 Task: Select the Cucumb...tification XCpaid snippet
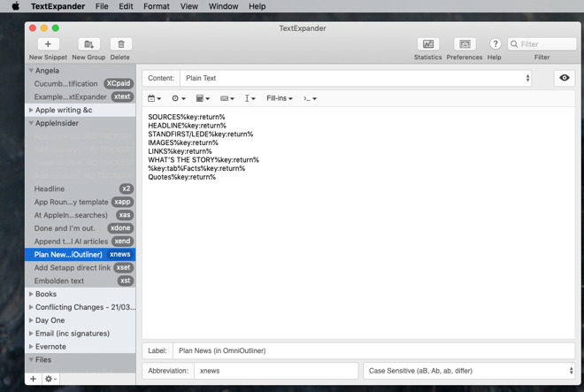pos(81,83)
